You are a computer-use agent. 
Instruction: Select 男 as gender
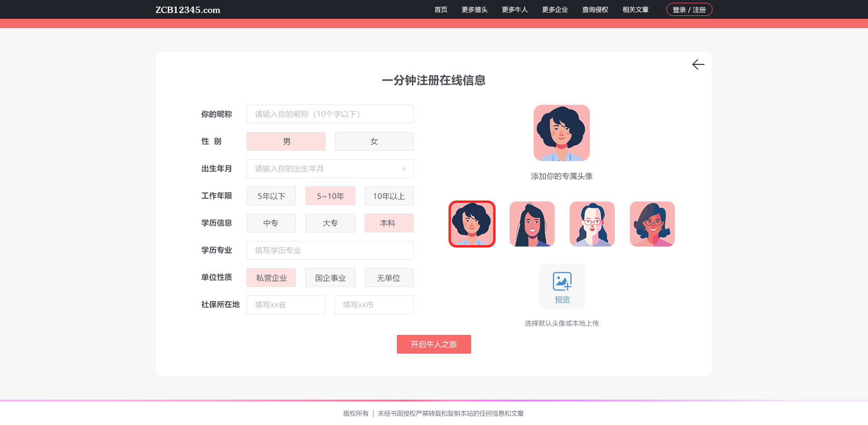286,141
